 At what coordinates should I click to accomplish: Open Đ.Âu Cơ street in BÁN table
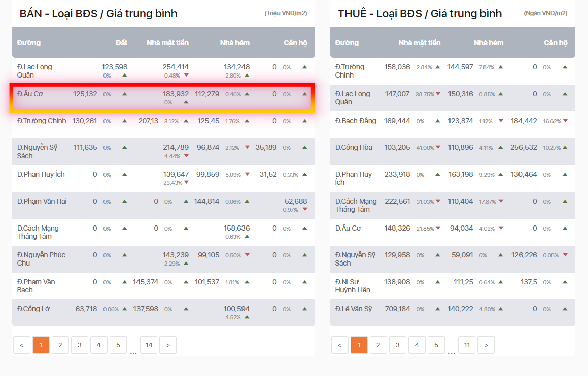pyautogui.click(x=30, y=94)
